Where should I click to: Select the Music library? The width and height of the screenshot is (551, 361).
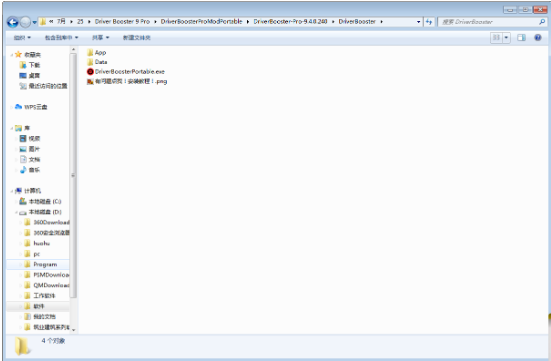[30, 170]
